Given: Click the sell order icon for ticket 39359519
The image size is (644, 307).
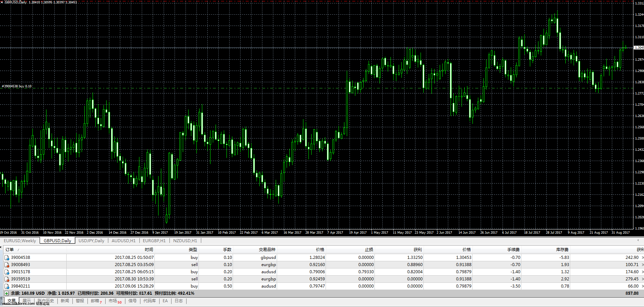Looking at the screenshot, I should click(x=7, y=279).
